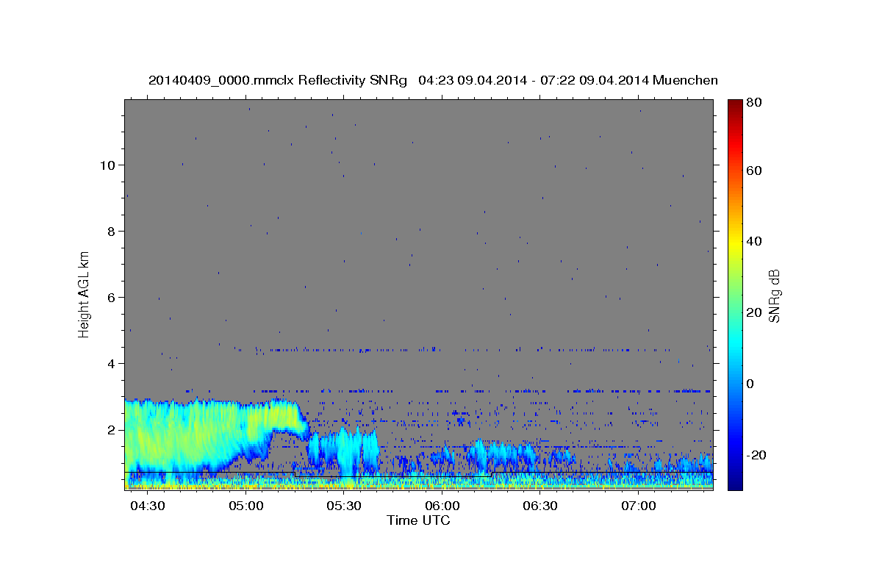Click the 06:00 time tick label
The height and width of the screenshot is (588, 882).
(442, 507)
